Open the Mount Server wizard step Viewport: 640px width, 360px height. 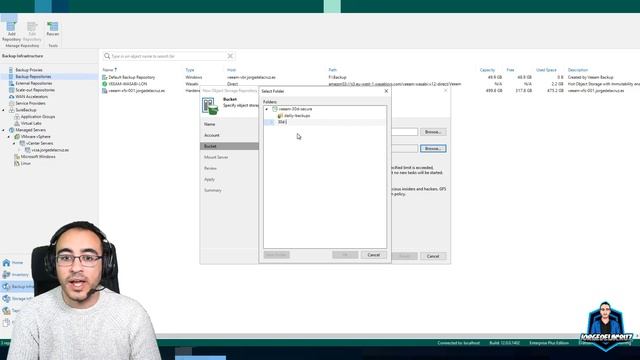point(216,157)
